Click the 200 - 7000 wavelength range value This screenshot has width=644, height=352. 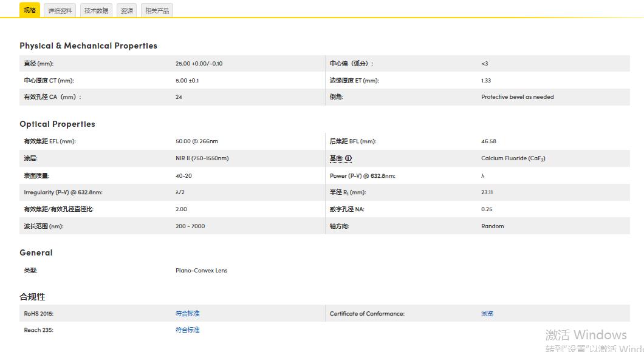(x=190, y=226)
